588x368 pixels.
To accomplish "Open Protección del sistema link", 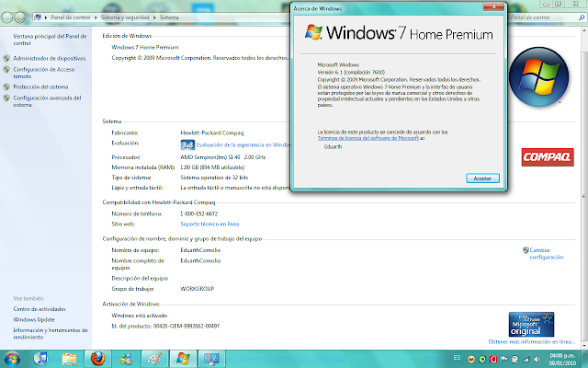I will 40,86.
